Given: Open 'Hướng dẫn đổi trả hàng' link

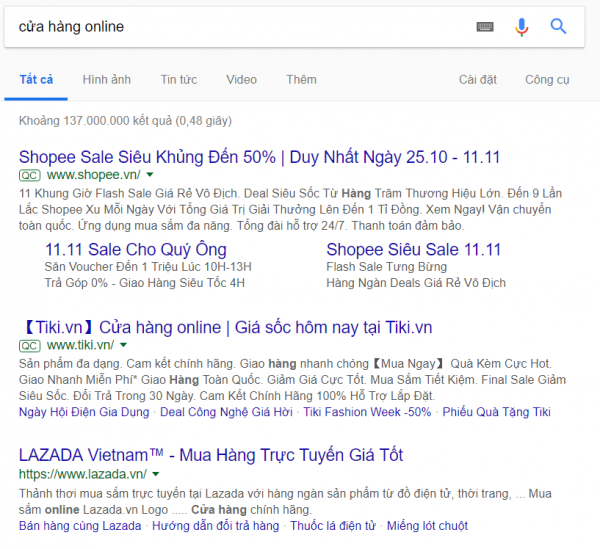Looking at the screenshot, I should coord(215,526).
